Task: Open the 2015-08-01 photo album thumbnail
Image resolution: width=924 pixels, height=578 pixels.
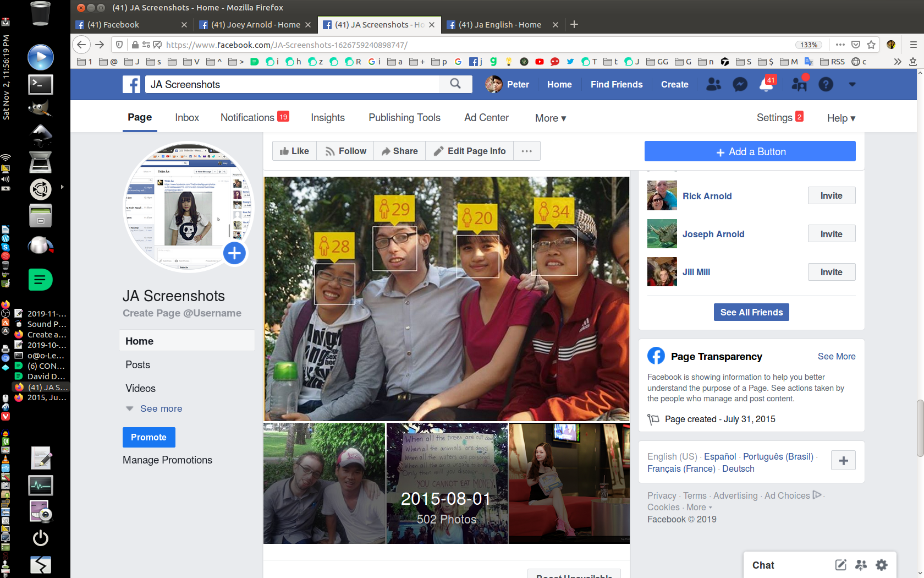Action: pyautogui.click(x=446, y=483)
